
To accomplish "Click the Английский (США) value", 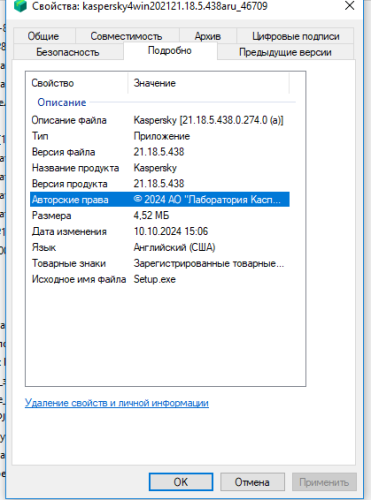I will [174, 247].
